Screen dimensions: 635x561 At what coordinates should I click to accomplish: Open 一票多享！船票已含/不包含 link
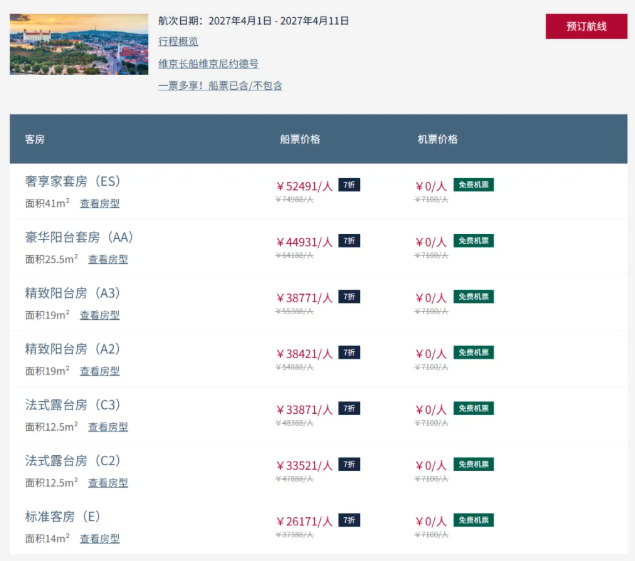(220, 86)
